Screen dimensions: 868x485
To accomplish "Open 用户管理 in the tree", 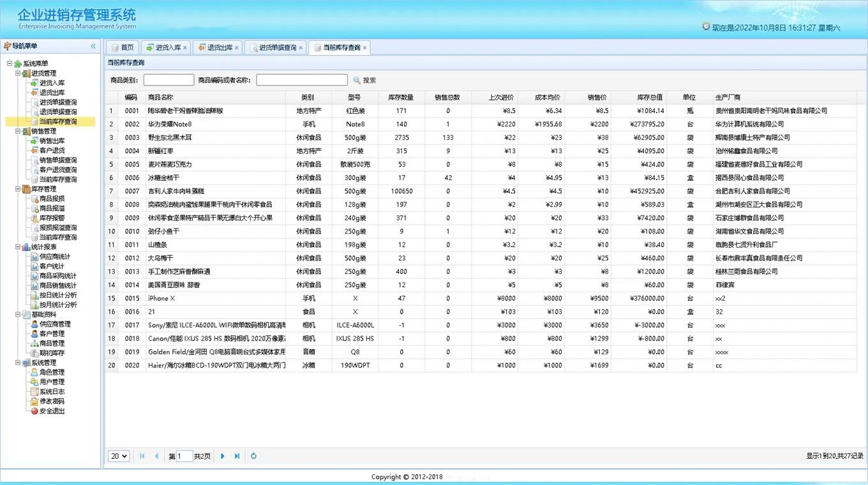I will [52, 382].
